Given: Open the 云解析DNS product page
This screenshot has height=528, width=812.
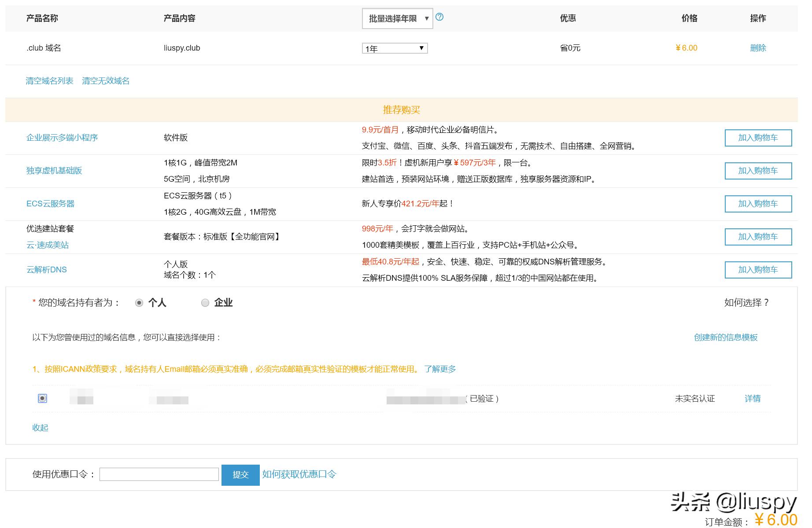Looking at the screenshot, I should (47, 269).
